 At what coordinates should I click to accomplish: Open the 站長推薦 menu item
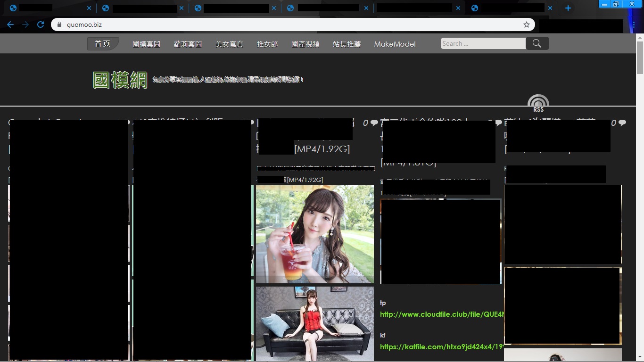coord(347,44)
